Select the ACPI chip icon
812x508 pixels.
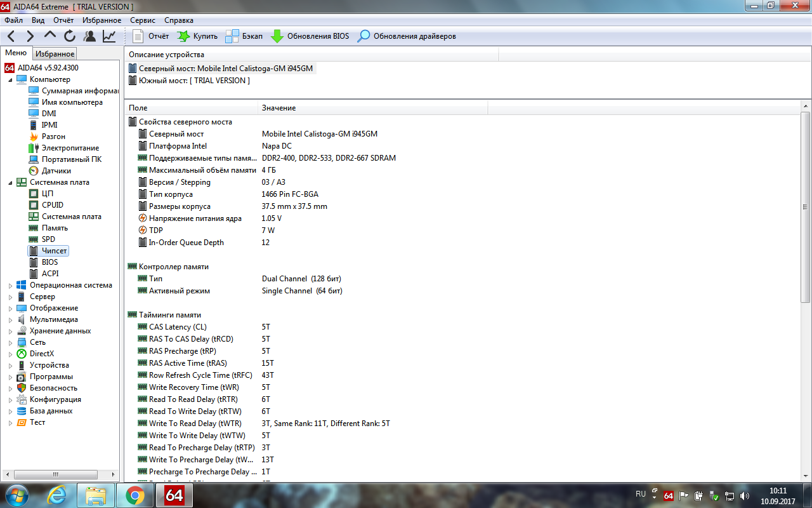click(34, 274)
